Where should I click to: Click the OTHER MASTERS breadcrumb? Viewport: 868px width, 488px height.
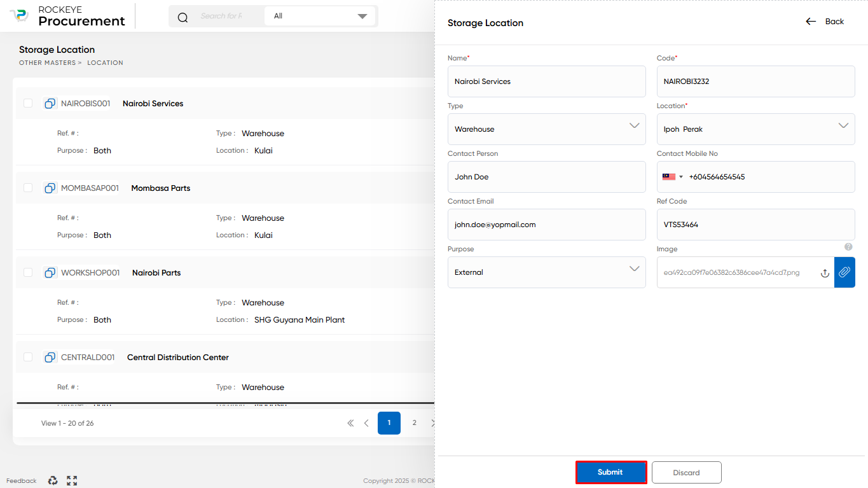pos(48,63)
